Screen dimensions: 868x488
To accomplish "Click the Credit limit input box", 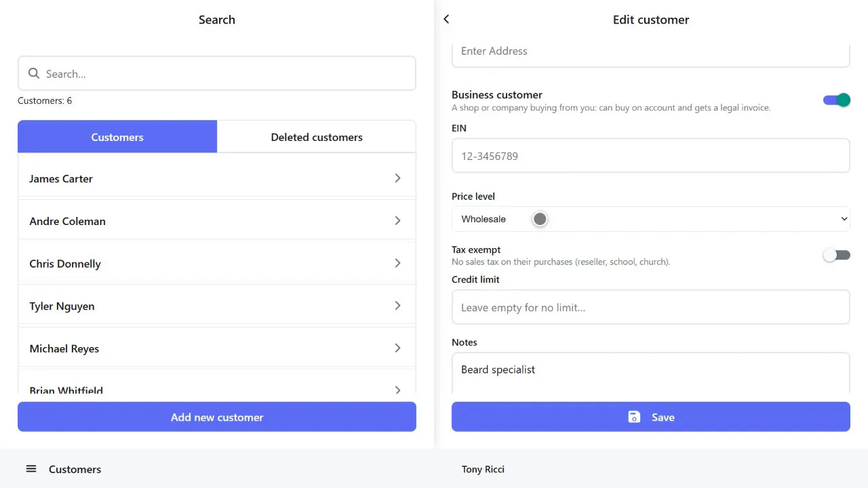I will (x=651, y=307).
